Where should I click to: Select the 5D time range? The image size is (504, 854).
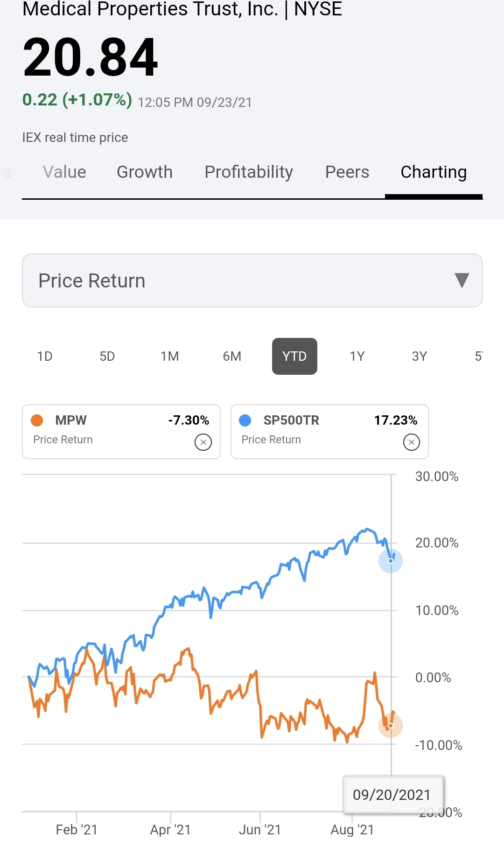pos(107,357)
